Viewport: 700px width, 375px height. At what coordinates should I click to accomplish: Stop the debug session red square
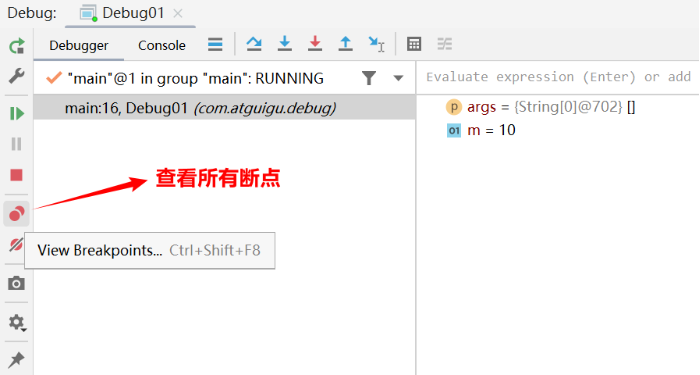pos(17,175)
